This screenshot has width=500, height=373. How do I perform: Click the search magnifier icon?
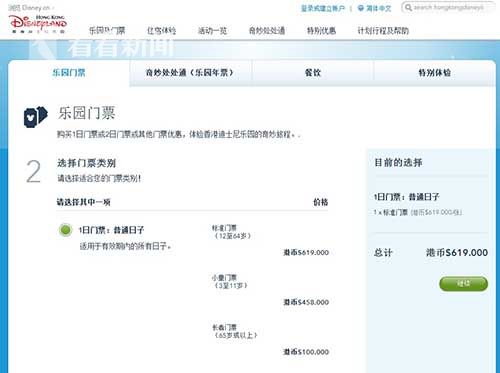(x=408, y=7)
